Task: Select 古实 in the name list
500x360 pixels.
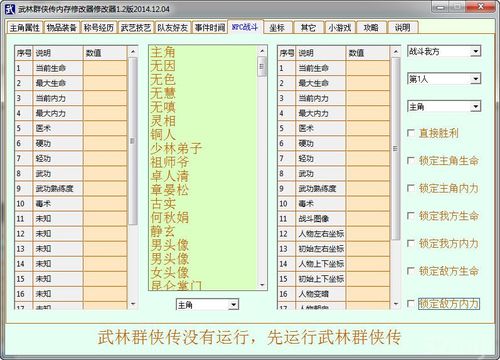Action: tap(163, 203)
